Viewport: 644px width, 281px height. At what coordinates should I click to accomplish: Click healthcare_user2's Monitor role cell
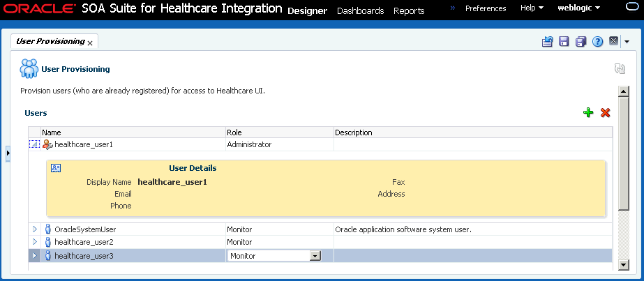click(x=280, y=242)
